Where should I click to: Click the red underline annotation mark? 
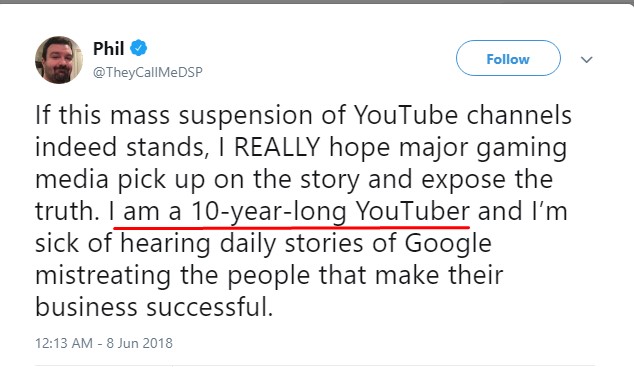[x=291, y=228]
